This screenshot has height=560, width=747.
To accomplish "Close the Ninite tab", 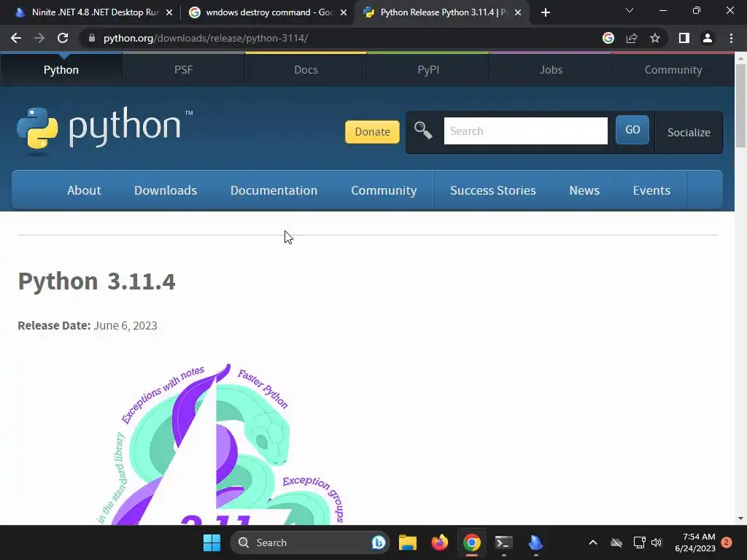I will (169, 13).
